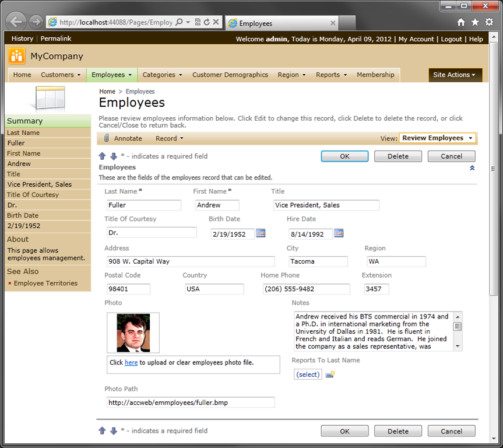Go to next record with bottom down arrow

(114, 430)
